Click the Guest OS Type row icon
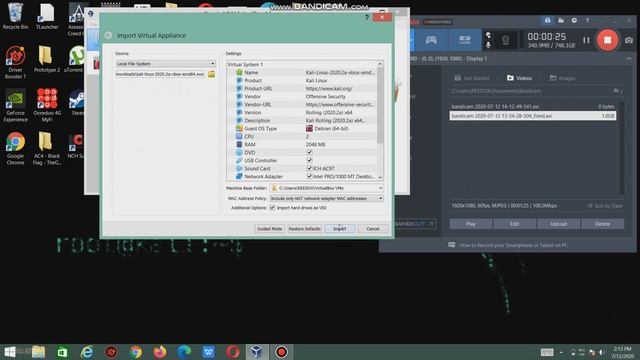Viewport: 640px width, 360px height. click(x=239, y=128)
